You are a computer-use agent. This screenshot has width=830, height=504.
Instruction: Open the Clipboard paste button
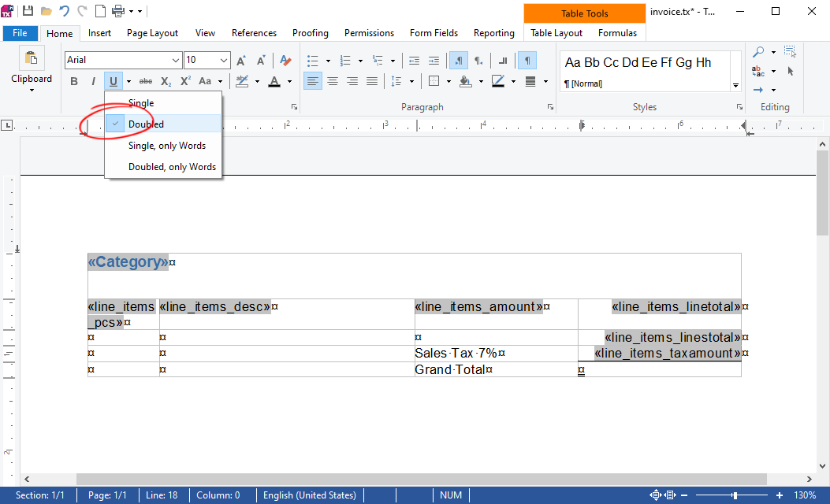click(32, 58)
